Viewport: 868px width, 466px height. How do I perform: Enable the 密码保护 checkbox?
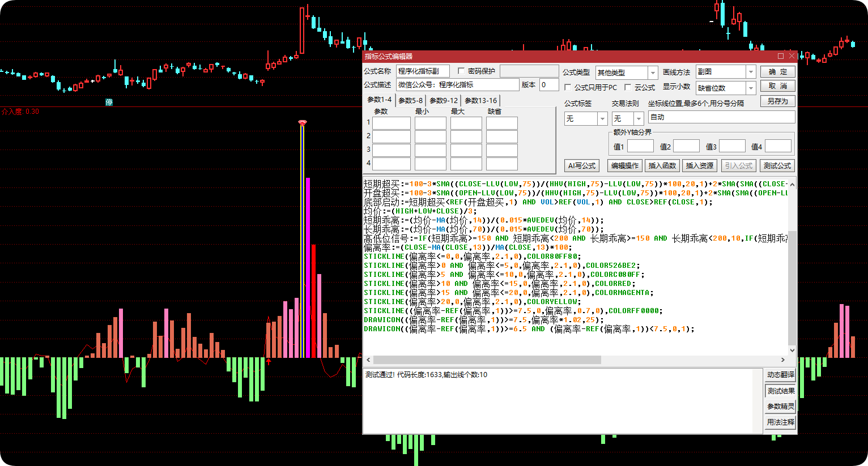461,71
